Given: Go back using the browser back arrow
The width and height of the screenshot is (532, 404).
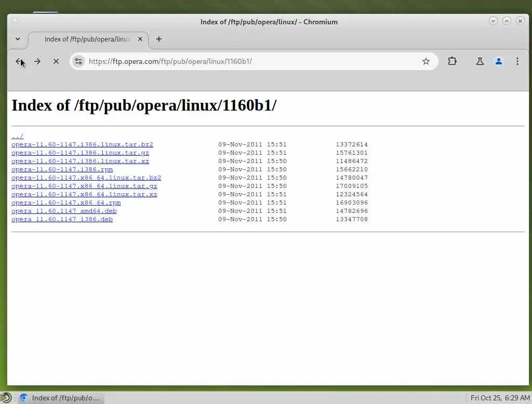Looking at the screenshot, I should click(x=19, y=61).
